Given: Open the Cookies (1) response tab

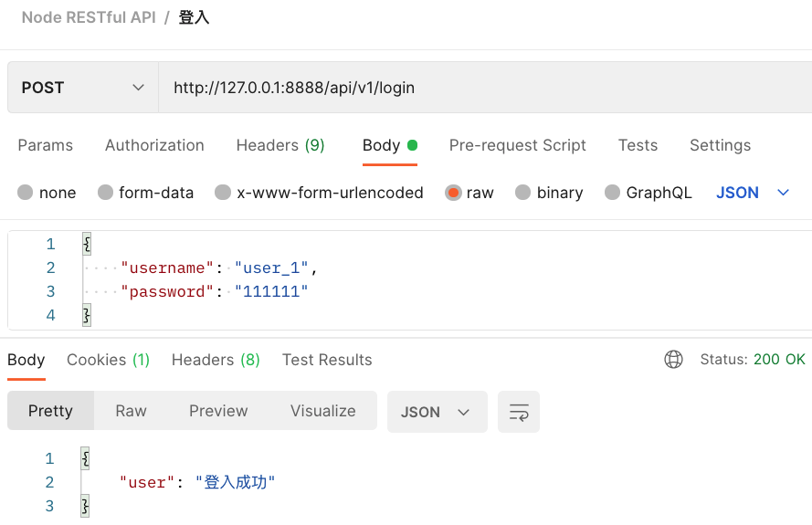Looking at the screenshot, I should click(108, 360).
